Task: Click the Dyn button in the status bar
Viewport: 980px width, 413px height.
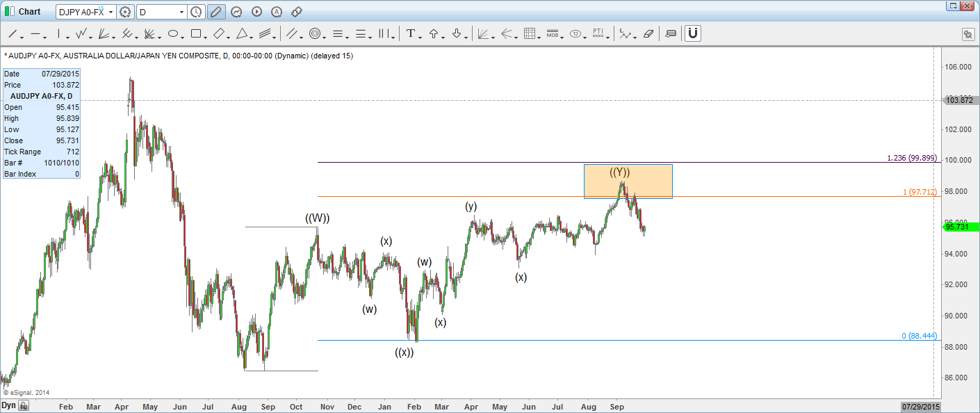Action: [9, 404]
